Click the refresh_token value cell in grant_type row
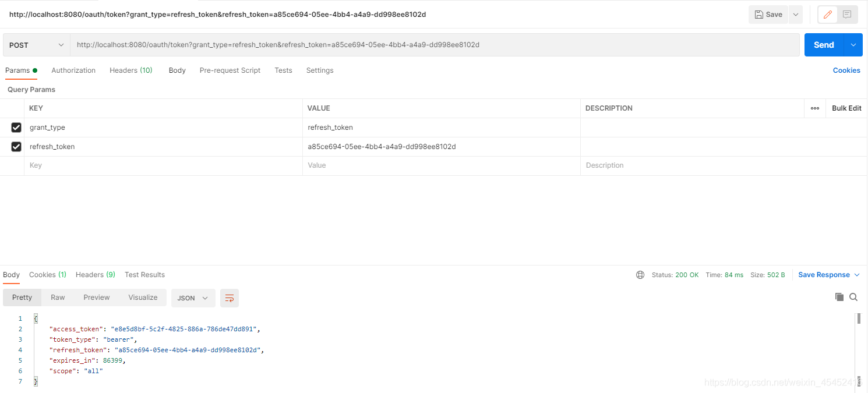Image resolution: width=868 pixels, height=393 pixels. (x=442, y=128)
